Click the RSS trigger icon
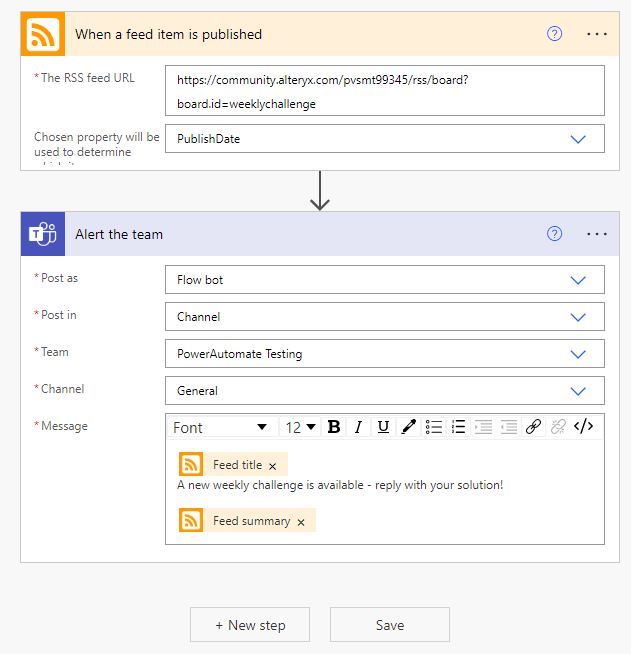This screenshot has width=631, height=654. [x=43, y=34]
